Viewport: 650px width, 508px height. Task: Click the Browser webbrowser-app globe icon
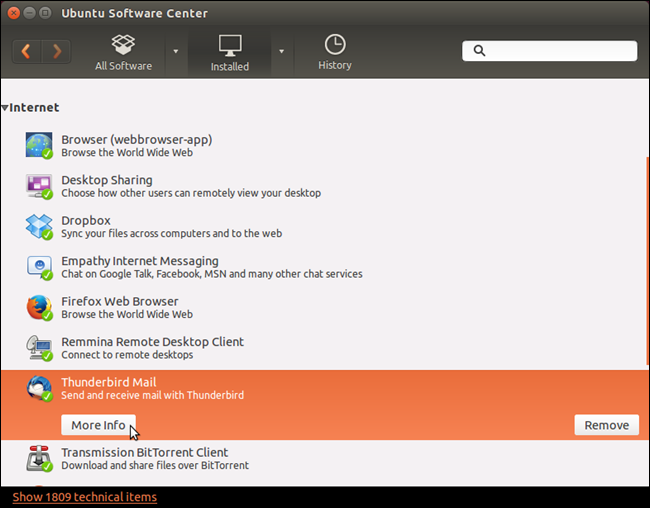pos(39,145)
